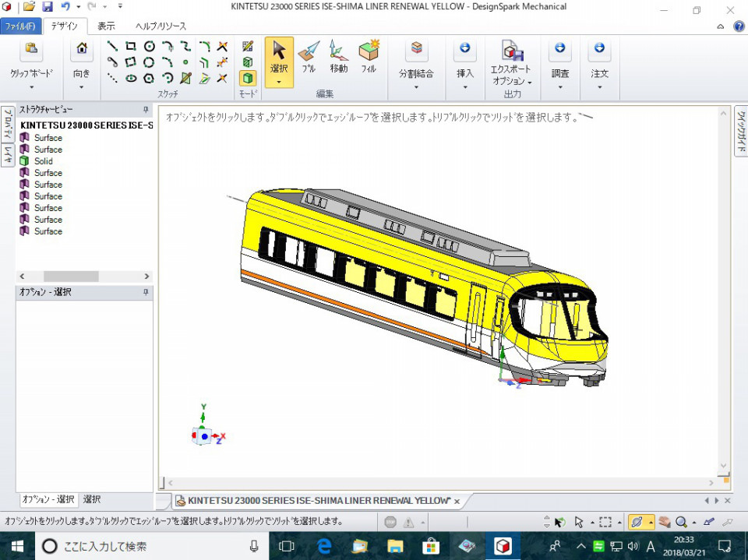
Task: Click the Save icon in quick access toolbar
Action: (48, 7)
